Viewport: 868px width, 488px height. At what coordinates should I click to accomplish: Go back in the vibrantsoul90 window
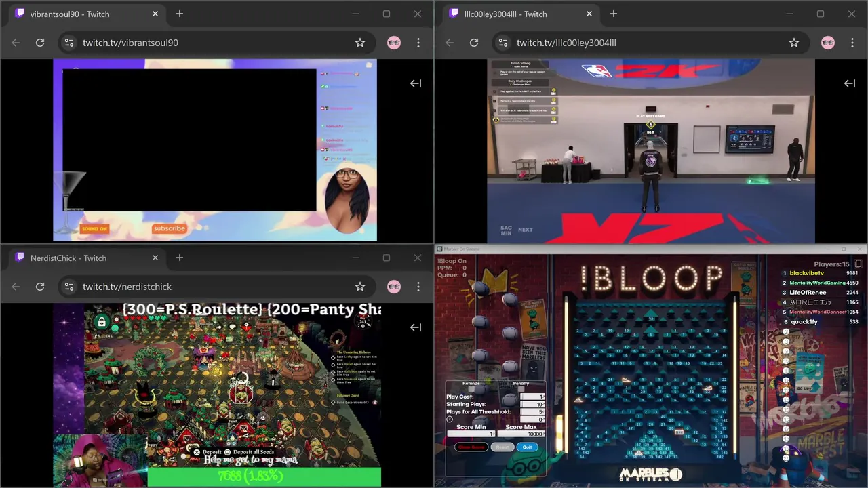pos(16,43)
